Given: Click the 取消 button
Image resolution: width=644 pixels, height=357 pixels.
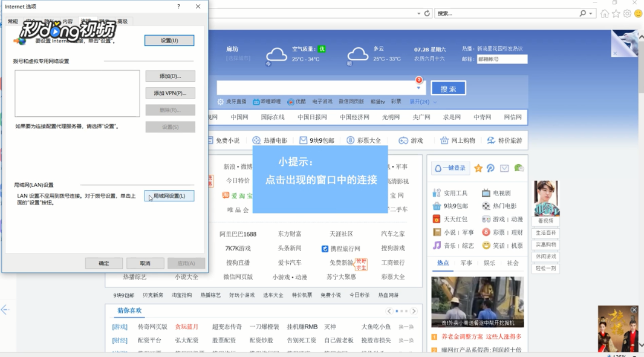Looking at the screenshot, I should pos(145,263).
